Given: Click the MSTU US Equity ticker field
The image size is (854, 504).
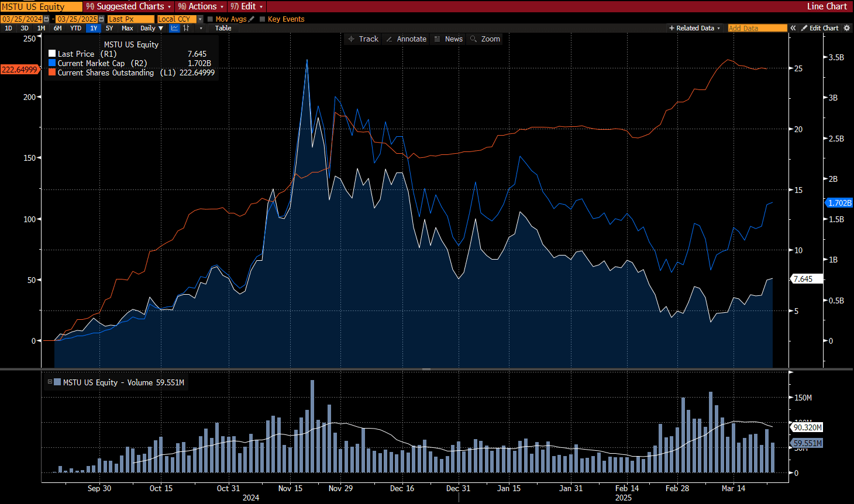Looking at the screenshot, I should [41, 6].
